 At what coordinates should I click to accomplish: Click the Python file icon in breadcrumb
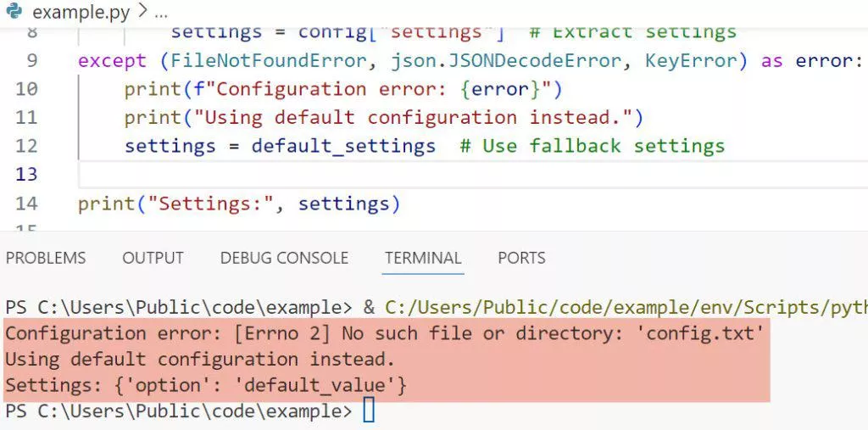coord(14,12)
